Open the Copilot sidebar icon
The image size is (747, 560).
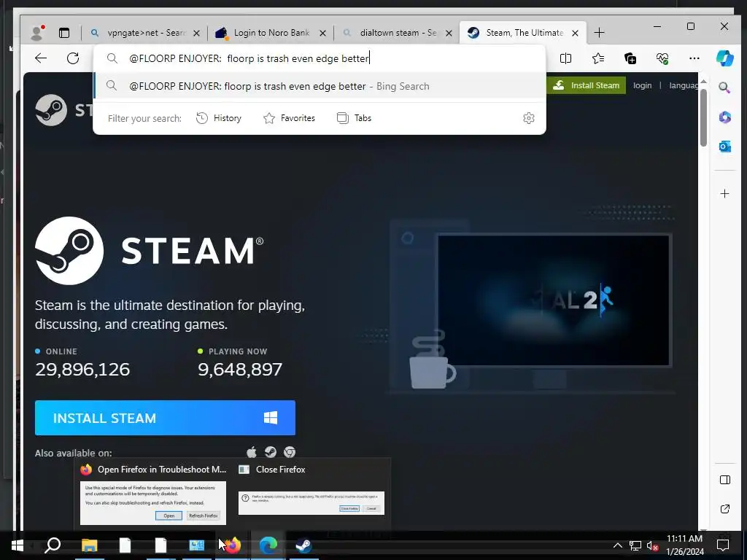tap(724, 58)
